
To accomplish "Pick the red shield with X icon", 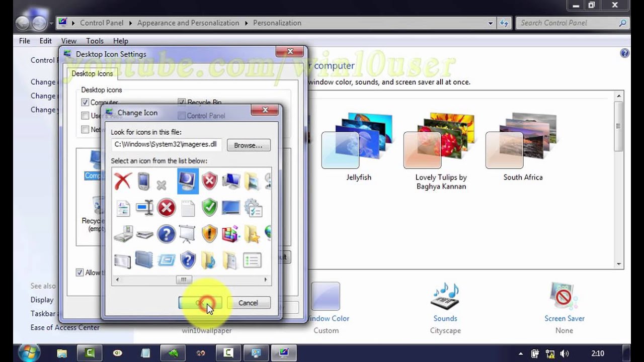I will [209, 180].
